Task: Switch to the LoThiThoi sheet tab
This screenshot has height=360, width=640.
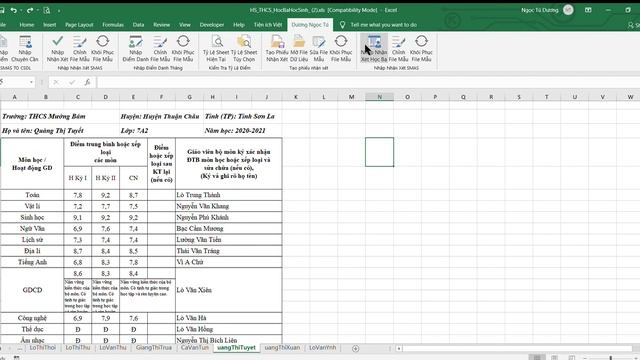Action: (43, 348)
